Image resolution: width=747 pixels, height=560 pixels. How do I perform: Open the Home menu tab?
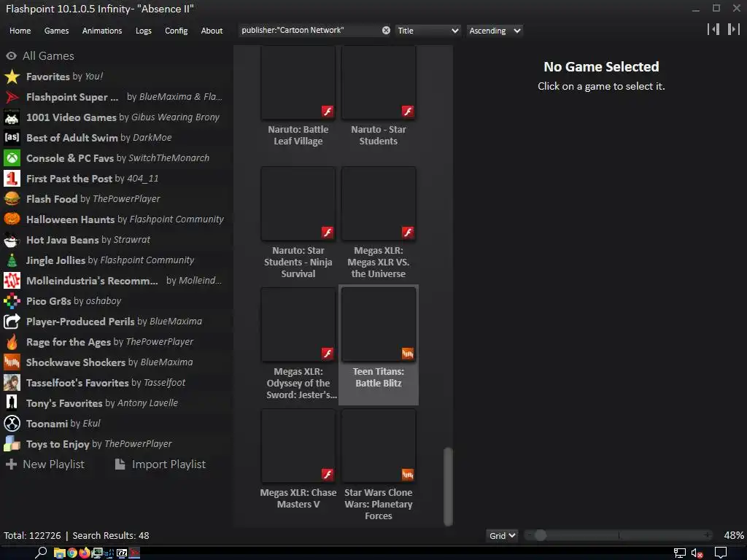tap(20, 31)
